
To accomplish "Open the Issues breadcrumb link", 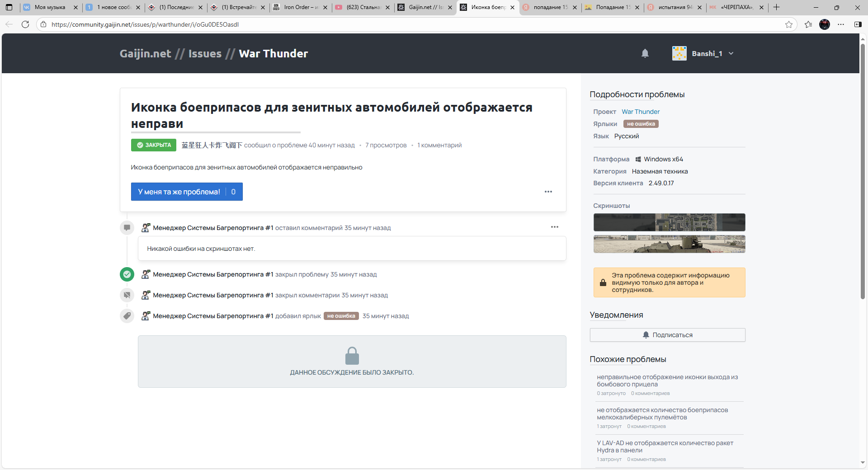I will click(x=205, y=53).
